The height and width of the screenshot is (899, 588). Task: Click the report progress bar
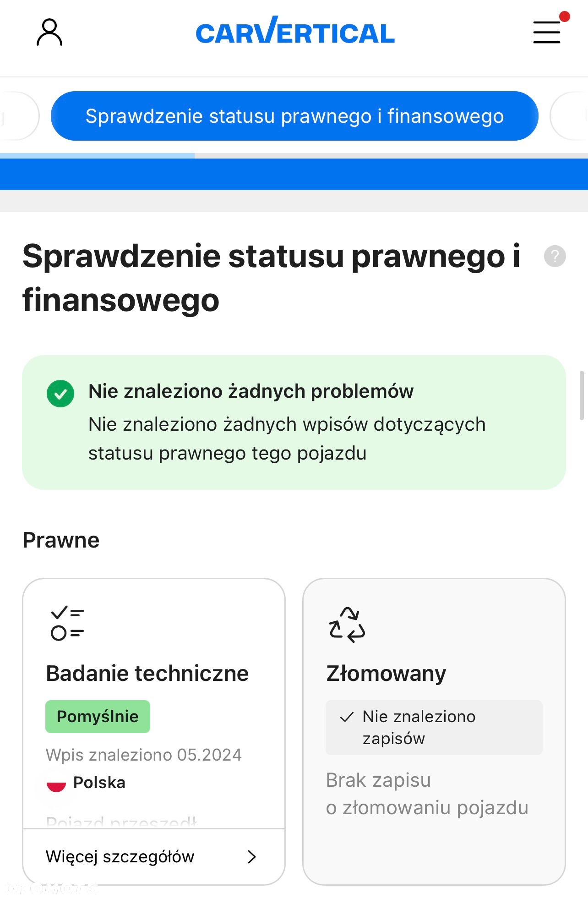(x=294, y=156)
